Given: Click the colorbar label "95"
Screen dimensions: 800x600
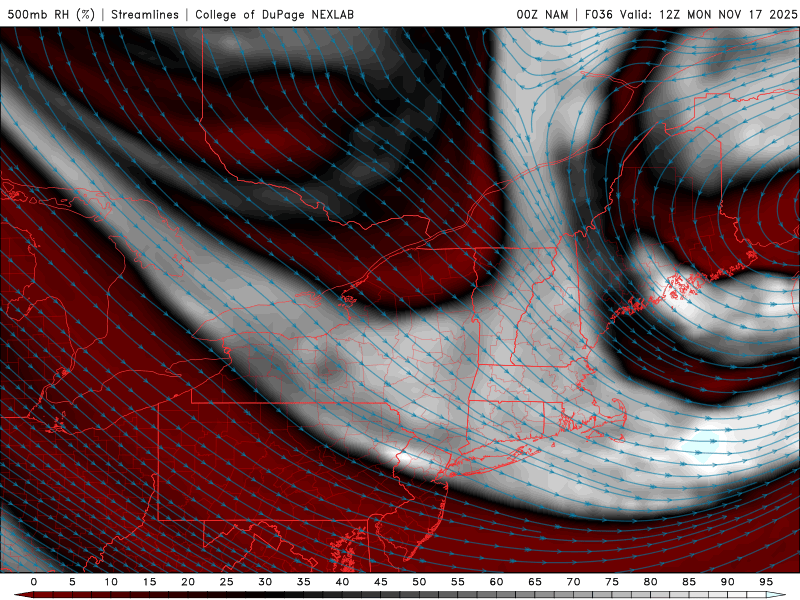Looking at the screenshot, I should coord(766,582).
